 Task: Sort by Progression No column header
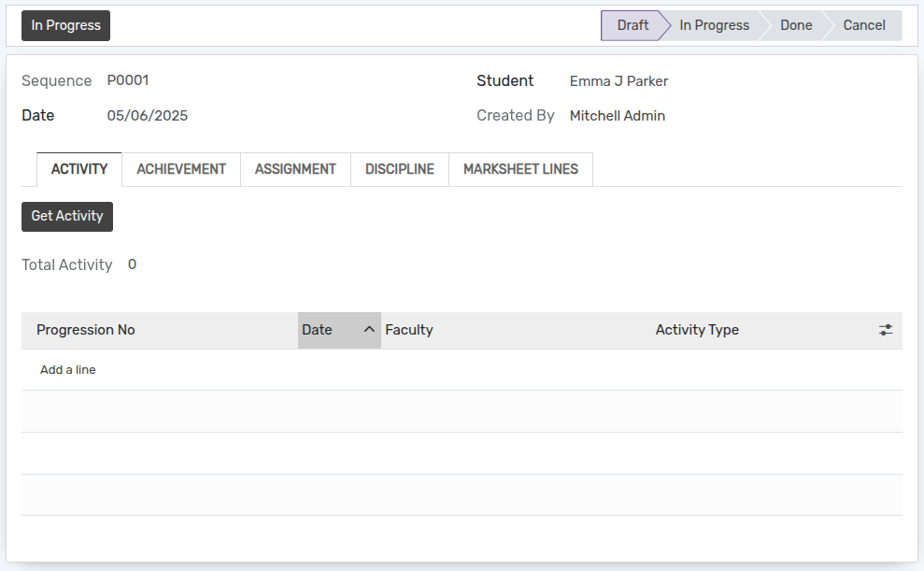coord(86,330)
